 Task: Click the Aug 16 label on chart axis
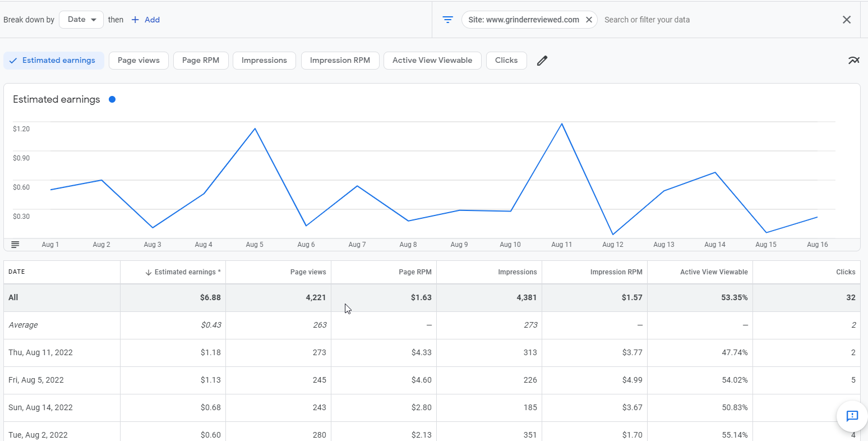pos(817,245)
